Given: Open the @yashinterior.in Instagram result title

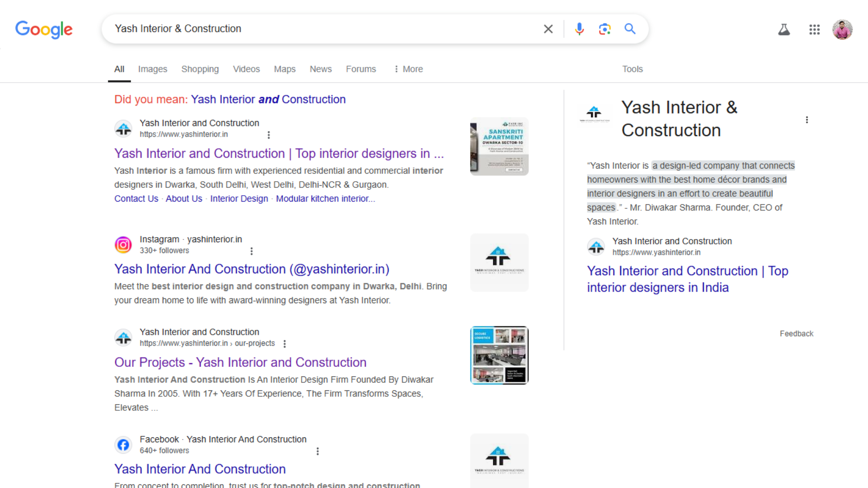Looking at the screenshot, I should point(252,269).
